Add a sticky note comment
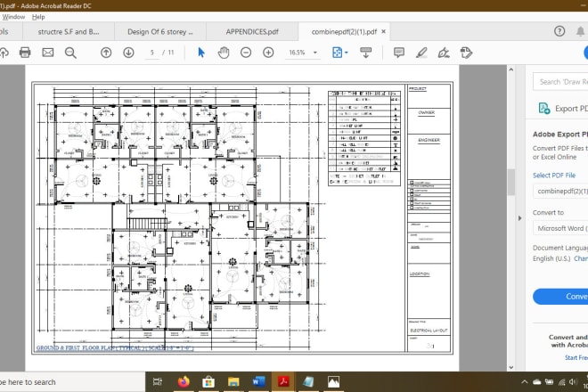588x392 pixels. click(399, 53)
